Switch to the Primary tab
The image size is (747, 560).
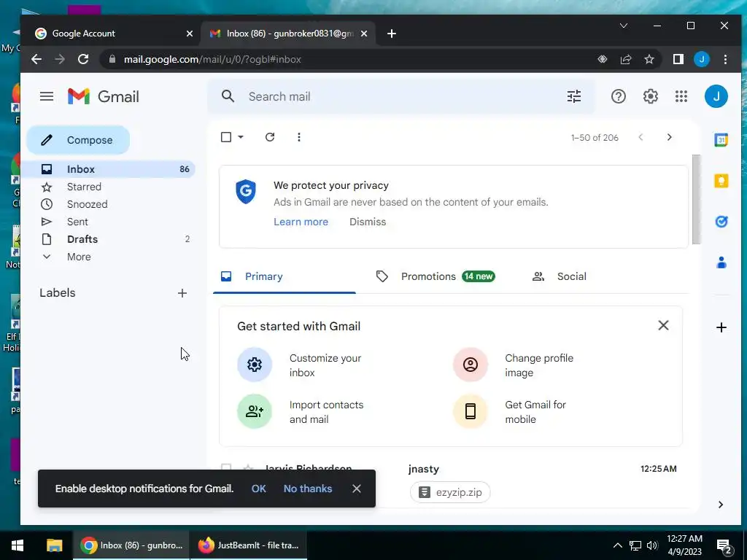(x=285, y=276)
